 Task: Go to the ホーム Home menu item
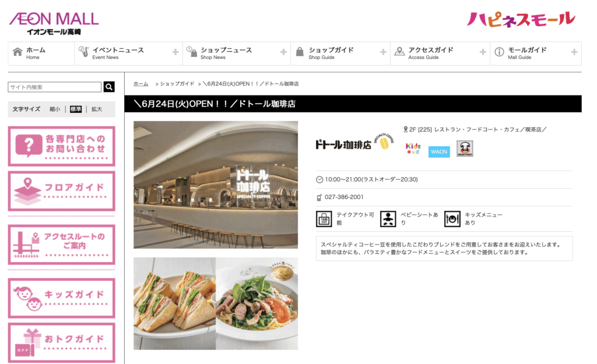pyautogui.click(x=41, y=53)
